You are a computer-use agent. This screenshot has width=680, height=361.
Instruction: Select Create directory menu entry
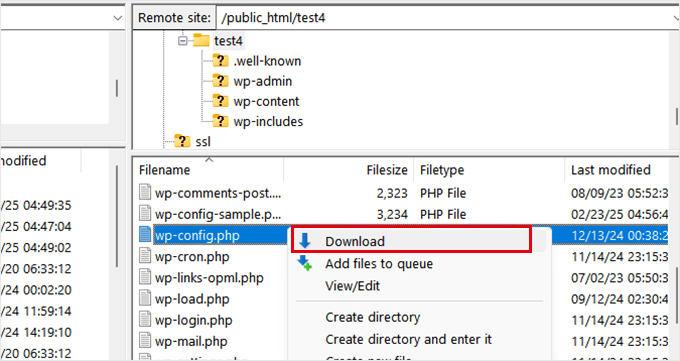tap(373, 317)
